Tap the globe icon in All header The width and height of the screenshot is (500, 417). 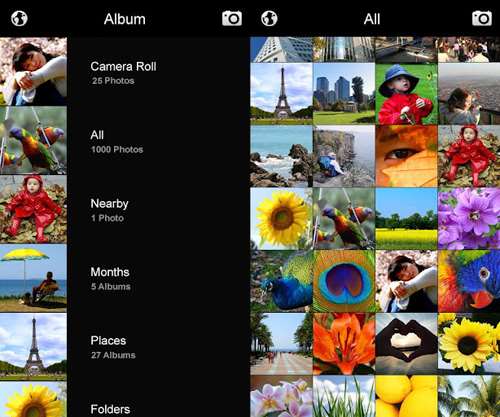tap(269, 18)
